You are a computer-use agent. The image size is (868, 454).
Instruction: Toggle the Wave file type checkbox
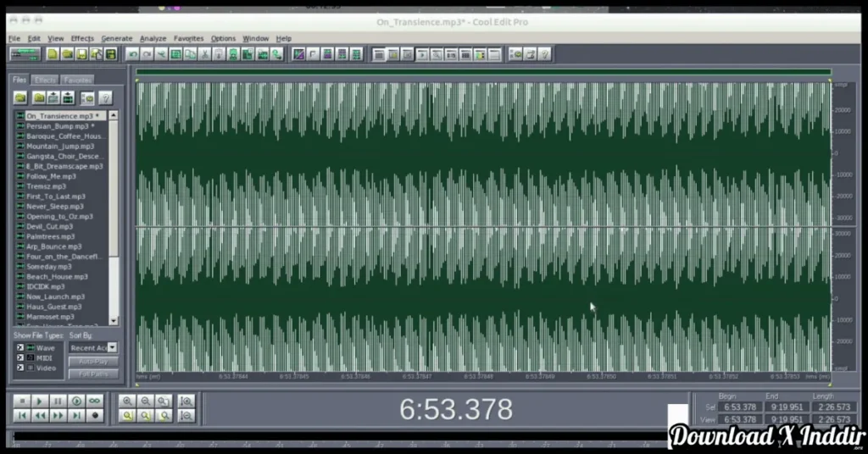20,347
